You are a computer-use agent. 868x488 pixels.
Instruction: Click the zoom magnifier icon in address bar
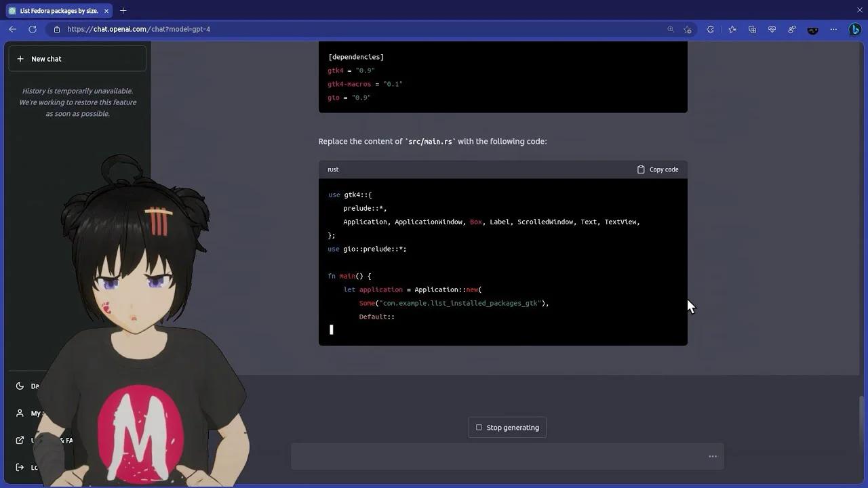point(670,29)
